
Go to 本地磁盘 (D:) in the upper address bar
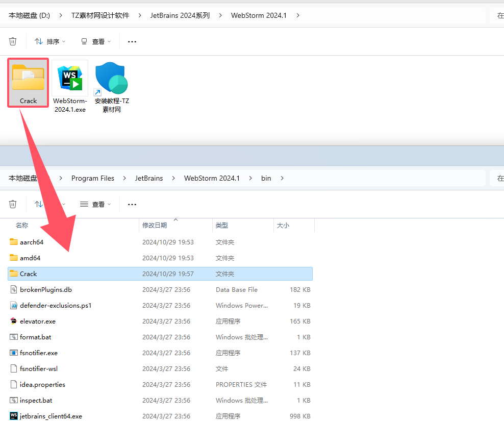pyautogui.click(x=29, y=15)
